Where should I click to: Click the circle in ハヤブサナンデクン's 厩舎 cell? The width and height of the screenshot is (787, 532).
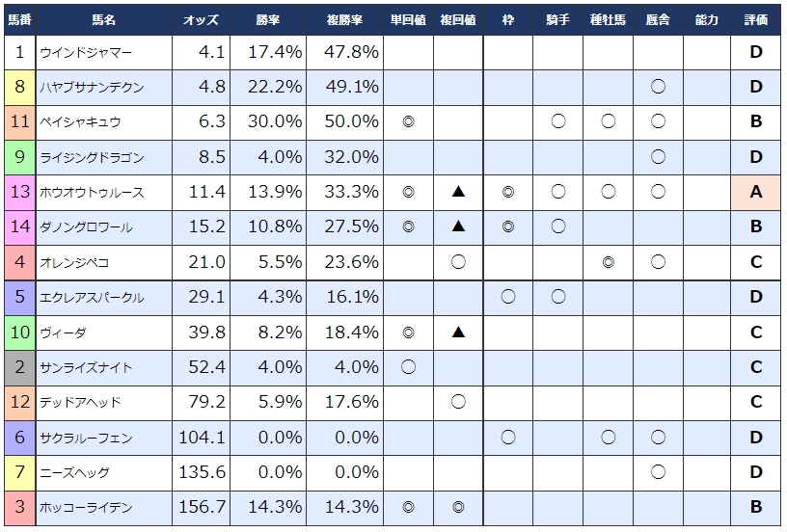[x=658, y=88]
